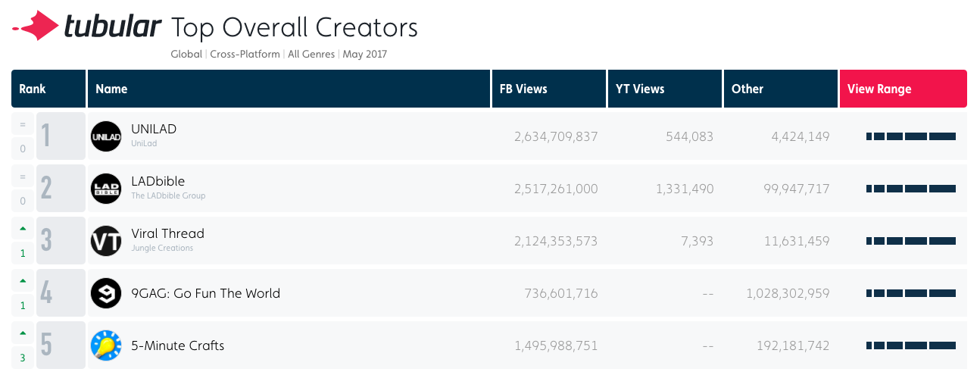Sort by the YT Views column
Viewport: 980px width, 372px height.
(639, 89)
